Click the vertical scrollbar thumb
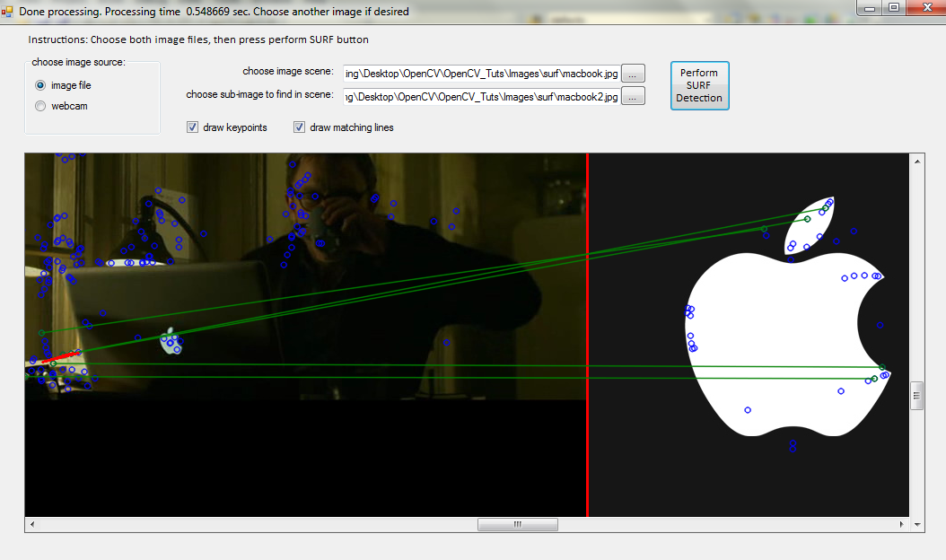 (x=916, y=396)
